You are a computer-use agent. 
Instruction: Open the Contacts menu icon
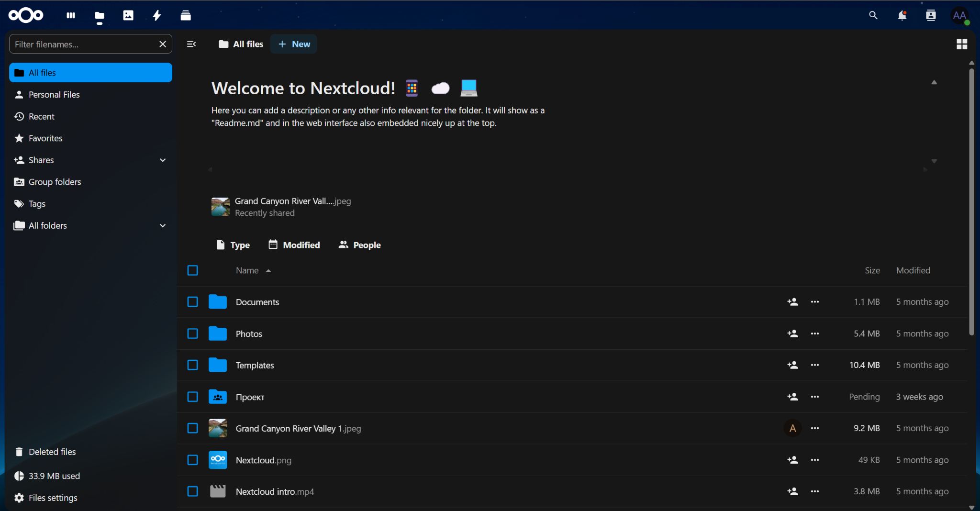[931, 15]
